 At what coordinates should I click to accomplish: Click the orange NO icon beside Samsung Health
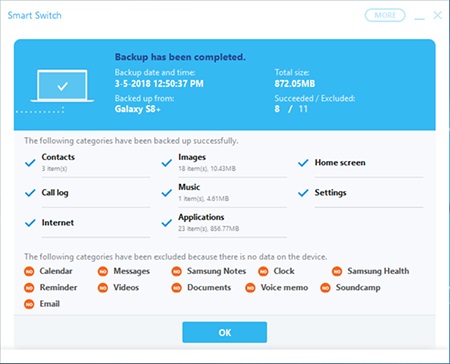tap(337, 271)
